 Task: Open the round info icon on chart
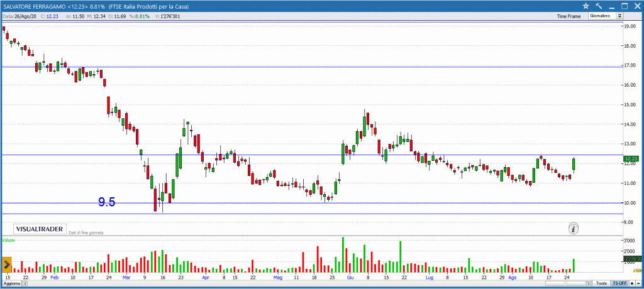(x=574, y=229)
